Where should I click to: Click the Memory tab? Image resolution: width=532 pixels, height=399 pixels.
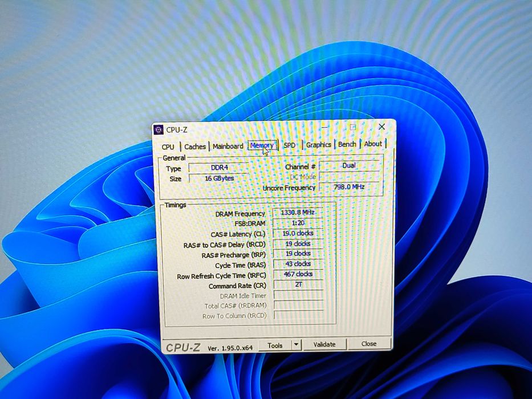(x=262, y=145)
